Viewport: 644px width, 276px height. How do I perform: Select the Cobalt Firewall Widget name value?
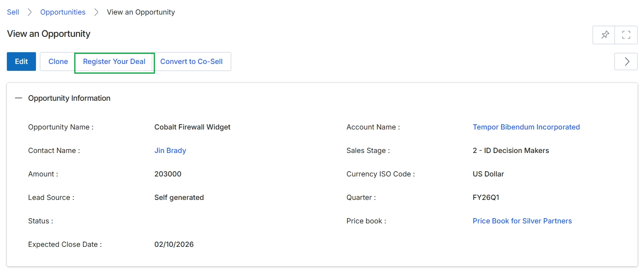(x=192, y=127)
